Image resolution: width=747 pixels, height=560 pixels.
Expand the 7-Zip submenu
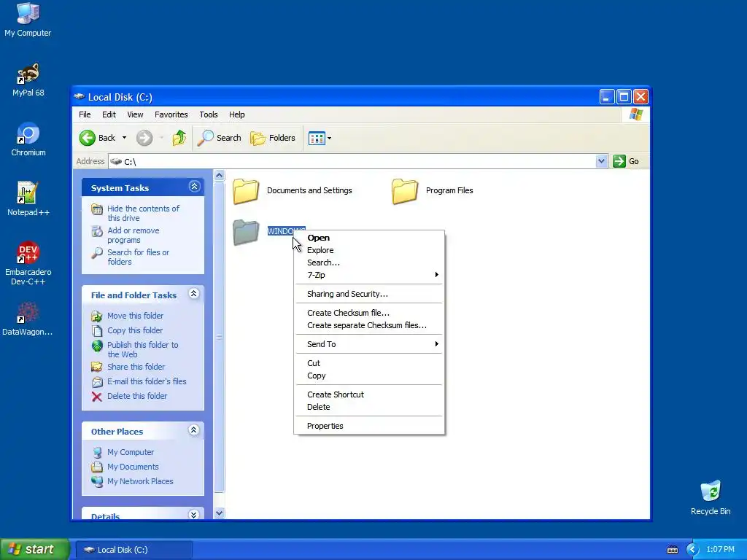tap(369, 275)
